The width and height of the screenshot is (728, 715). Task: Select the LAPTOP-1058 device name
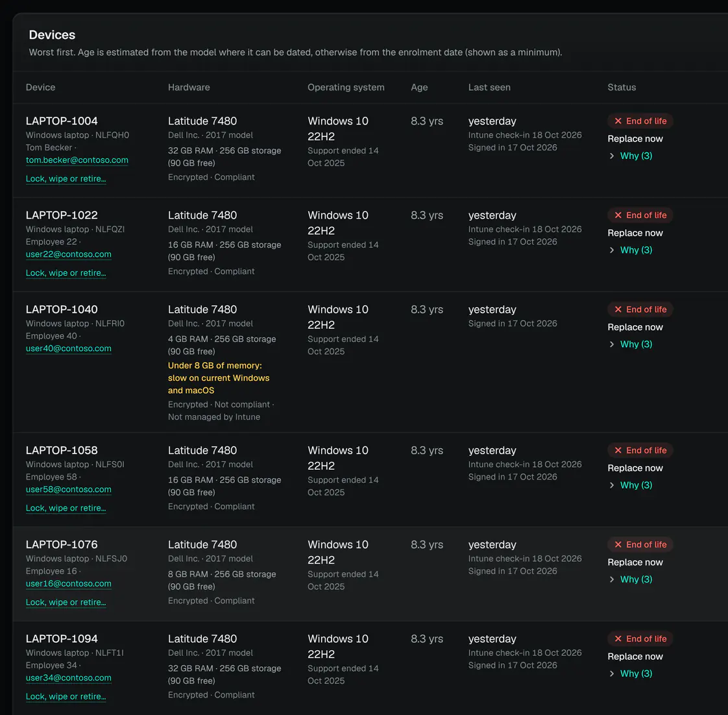click(62, 450)
